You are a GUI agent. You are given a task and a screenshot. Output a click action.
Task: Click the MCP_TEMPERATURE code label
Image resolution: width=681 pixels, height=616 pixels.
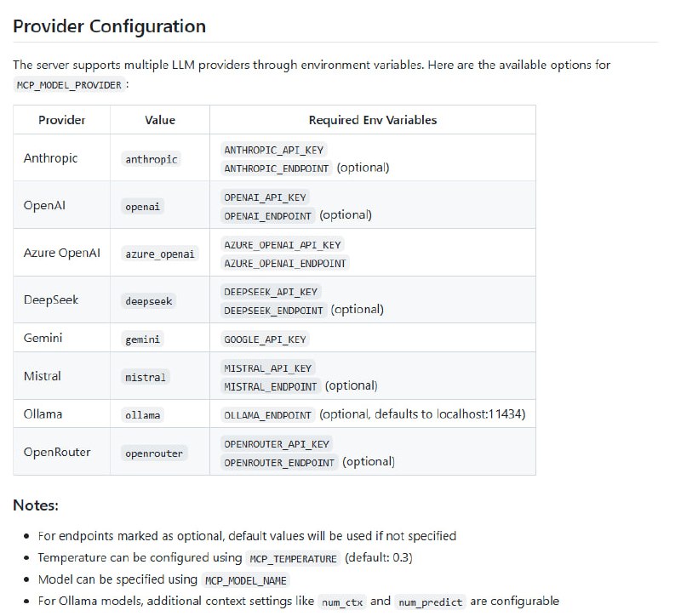coord(294,559)
